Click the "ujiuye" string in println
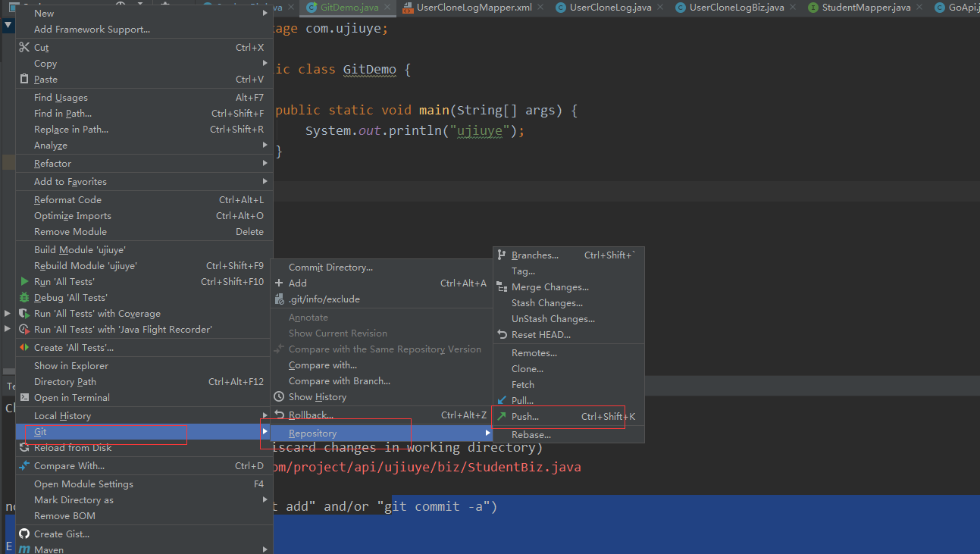 [480, 130]
